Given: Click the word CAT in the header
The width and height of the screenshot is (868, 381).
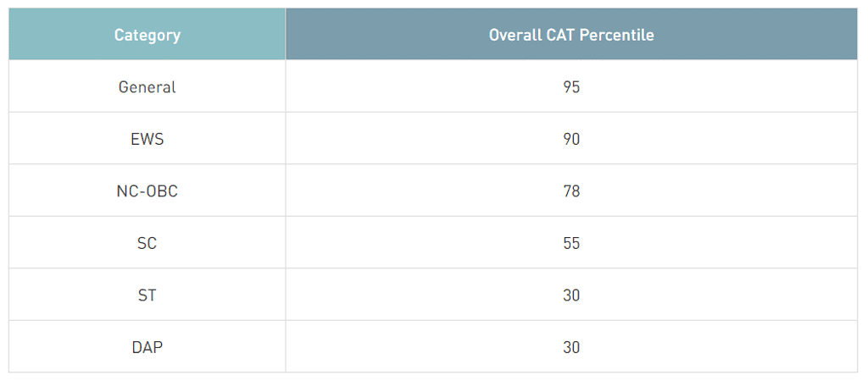Looking at the screenshot, I should [560, 35].
